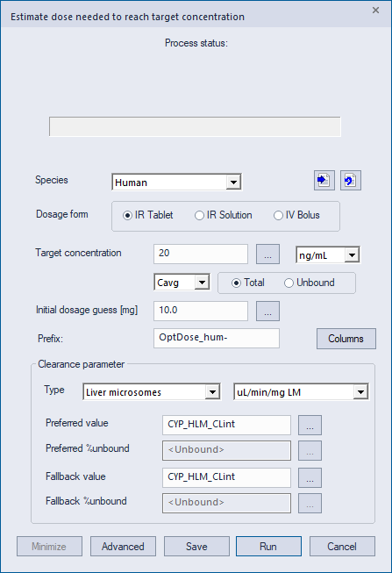Click the Preferred %unbound field

coord(226,450)
